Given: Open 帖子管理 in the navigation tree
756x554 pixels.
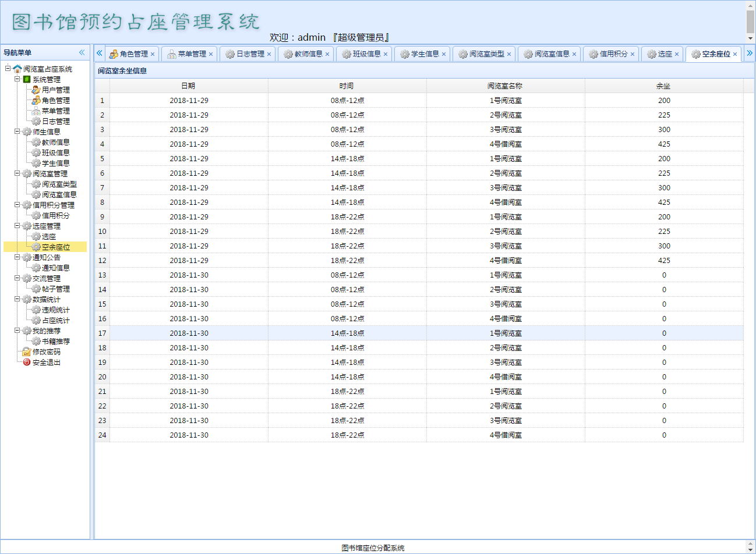Looking at the screenshot, I should click(x=55, y=289).
